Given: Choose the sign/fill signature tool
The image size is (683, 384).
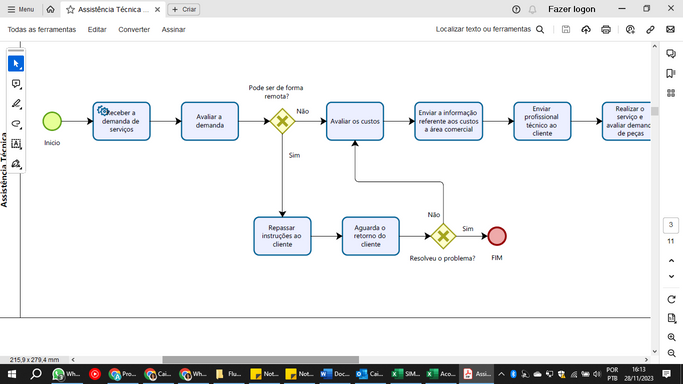Looking at the screenshot, I should pyautogui.click(x=16, y=164).
